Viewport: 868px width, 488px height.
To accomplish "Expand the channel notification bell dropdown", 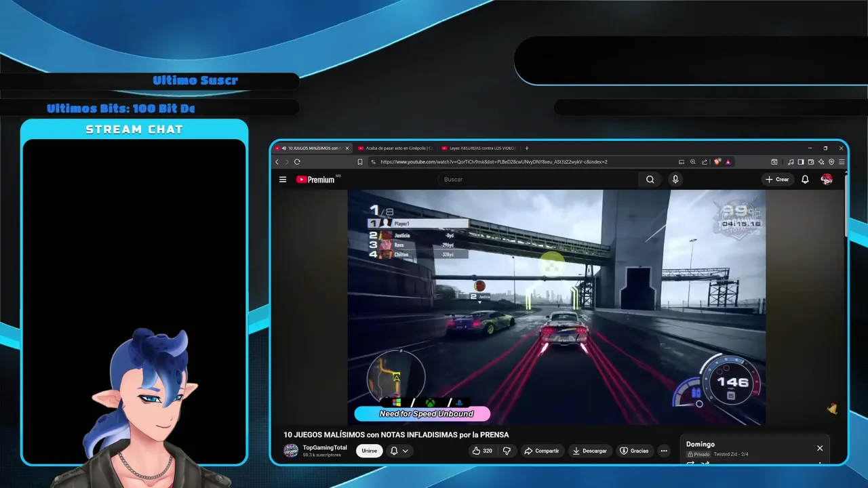I will pos(399,451).
